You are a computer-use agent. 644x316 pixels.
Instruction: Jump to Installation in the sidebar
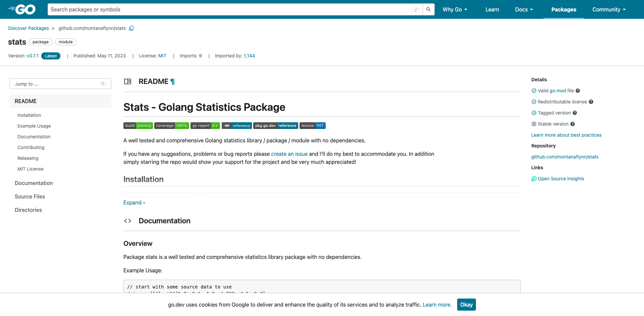click(x=29, y=115)
